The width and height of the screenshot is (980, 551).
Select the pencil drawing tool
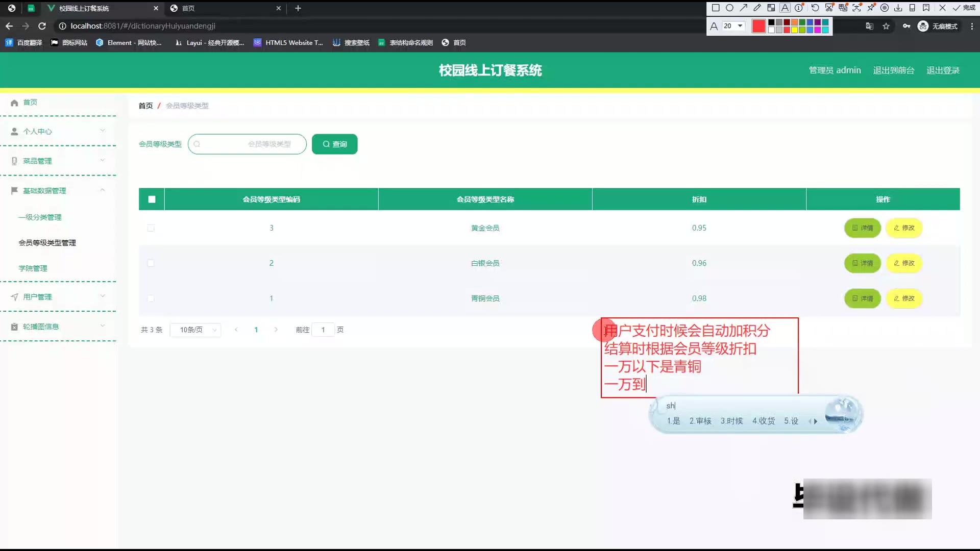[x=757, y=8]
